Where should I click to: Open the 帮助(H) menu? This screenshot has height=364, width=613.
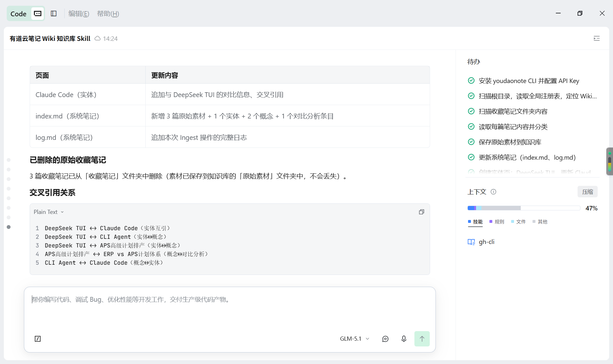tap(108, 13)
